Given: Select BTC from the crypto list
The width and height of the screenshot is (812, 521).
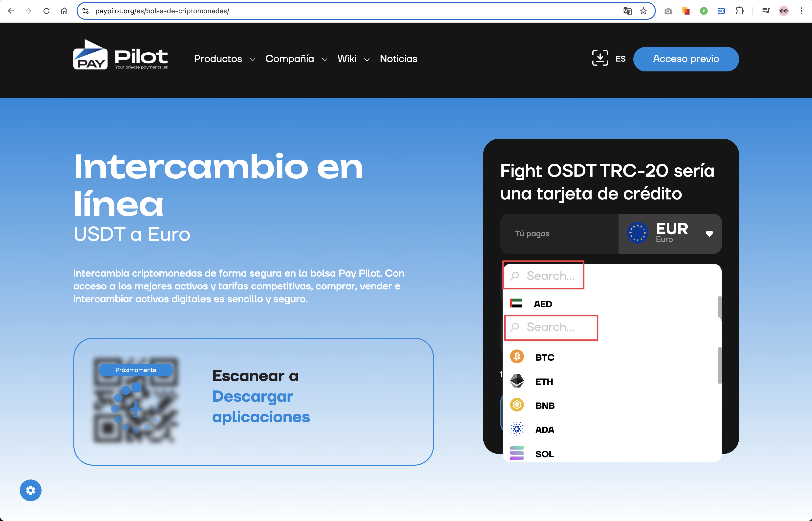Looking at the screenshot, I should click(x=544, y=357).
